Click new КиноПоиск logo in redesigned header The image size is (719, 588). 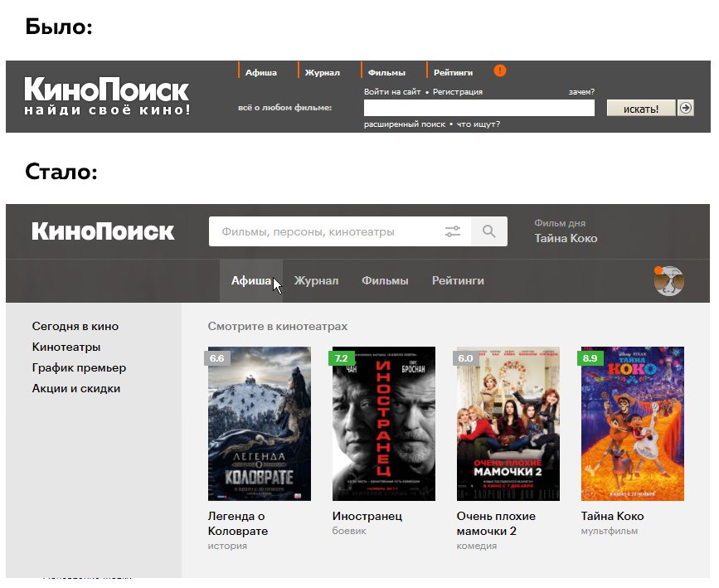click(103, 231)
